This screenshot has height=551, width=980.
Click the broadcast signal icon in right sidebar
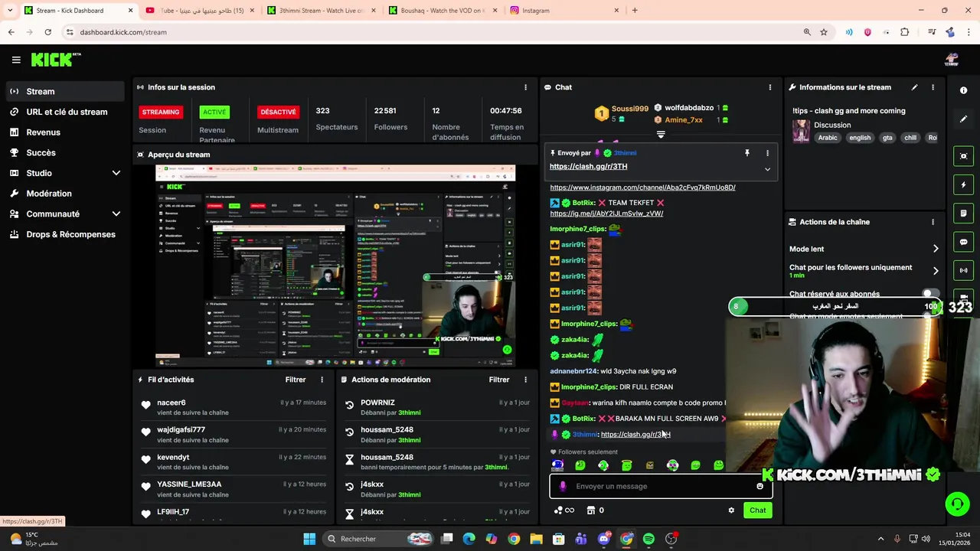coord(963,270)
